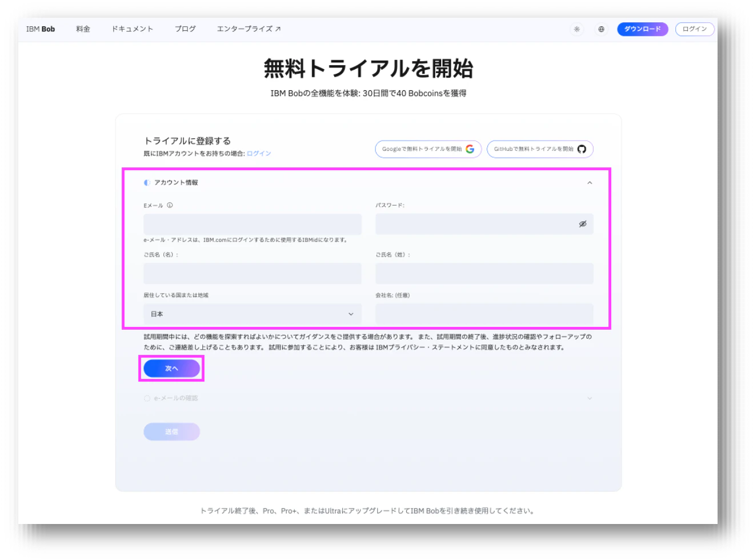The image size is (753, 560).
Task: Start free trial with Google button
Action: pos(428,149)
